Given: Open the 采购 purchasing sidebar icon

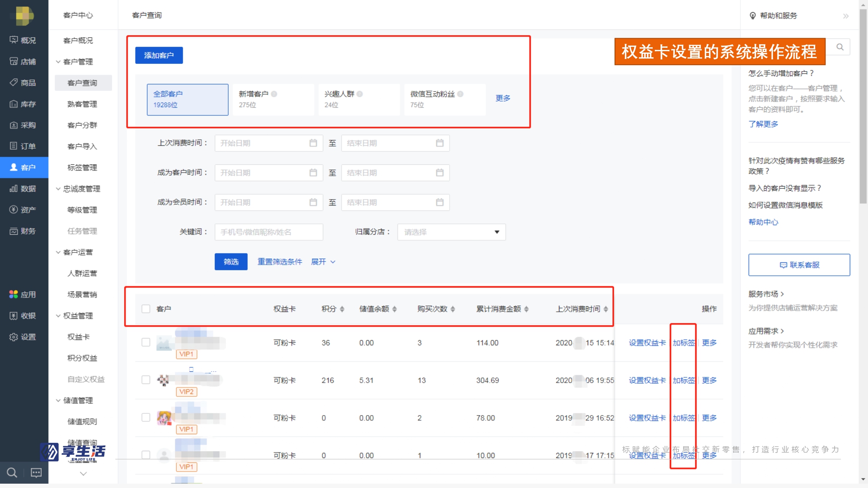Looking at the screenshot, I should (x=14, y=125).
